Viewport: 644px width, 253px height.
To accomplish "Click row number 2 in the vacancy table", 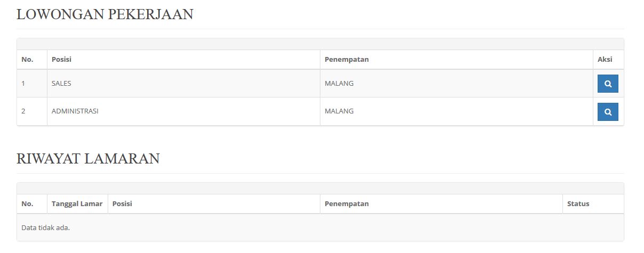I will coord(23,111).
